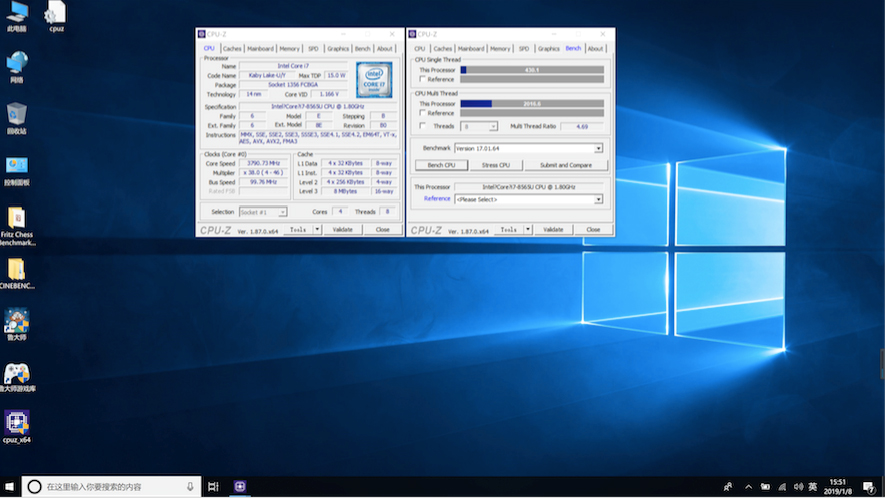Switch to Caches tab in left CPU-Z
The width and height of the screenshot is (885, 498).
232,49
